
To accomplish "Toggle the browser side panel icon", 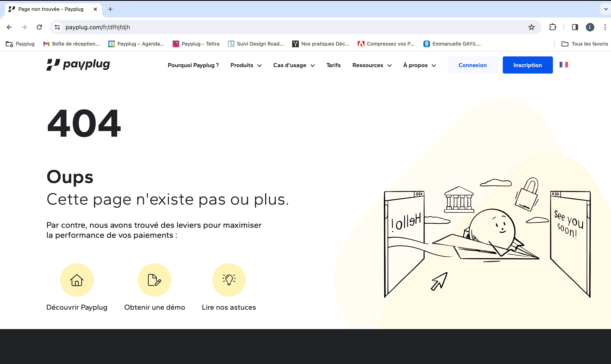I will point(575,27).
